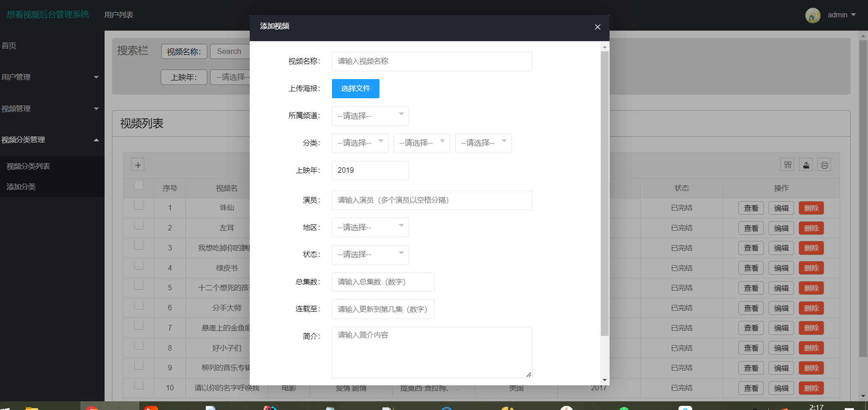
Task: Click video name 诛仙 in table
Action: [226, 208]
